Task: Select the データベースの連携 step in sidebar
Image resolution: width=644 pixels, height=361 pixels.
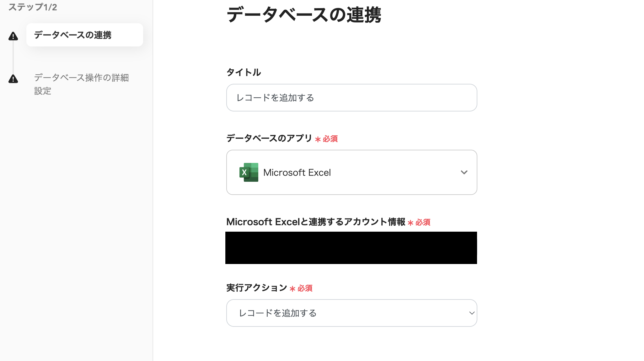Action: (84, 35)
